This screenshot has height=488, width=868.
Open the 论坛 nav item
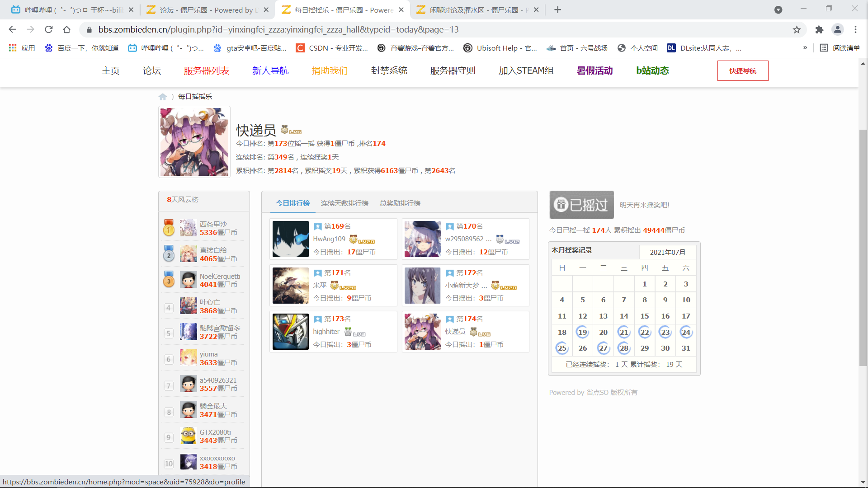152,70
